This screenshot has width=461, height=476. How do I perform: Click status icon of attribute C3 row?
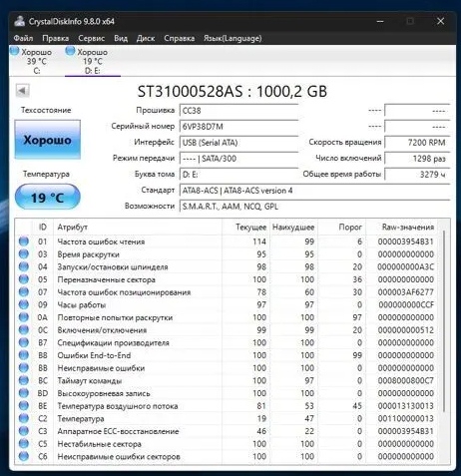click(x=24, y=431)
